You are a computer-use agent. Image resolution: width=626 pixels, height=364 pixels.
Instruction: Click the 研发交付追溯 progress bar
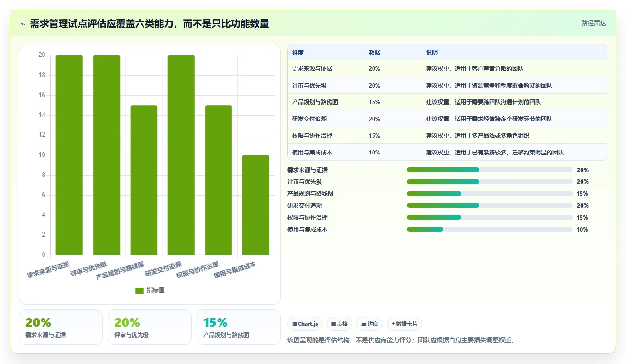pyautogui.click(x=490, y=205)
